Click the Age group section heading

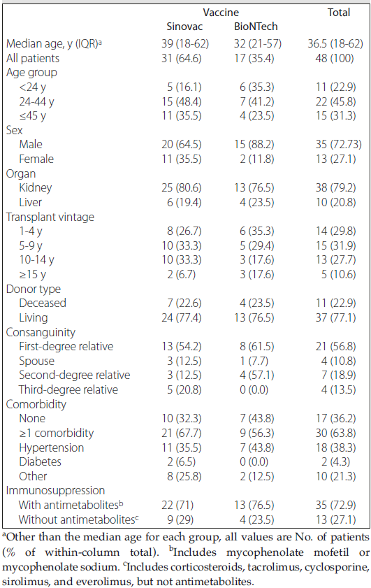31,73
